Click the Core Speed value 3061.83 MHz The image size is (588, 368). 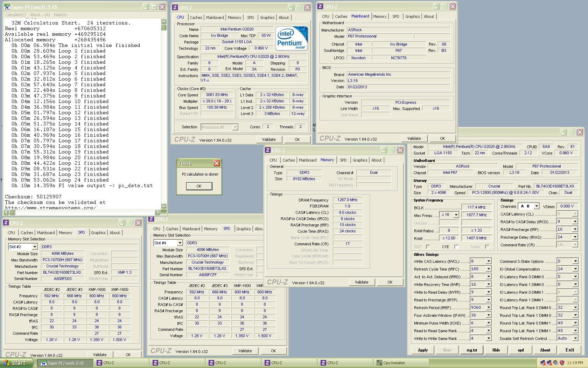click(217, 95)
